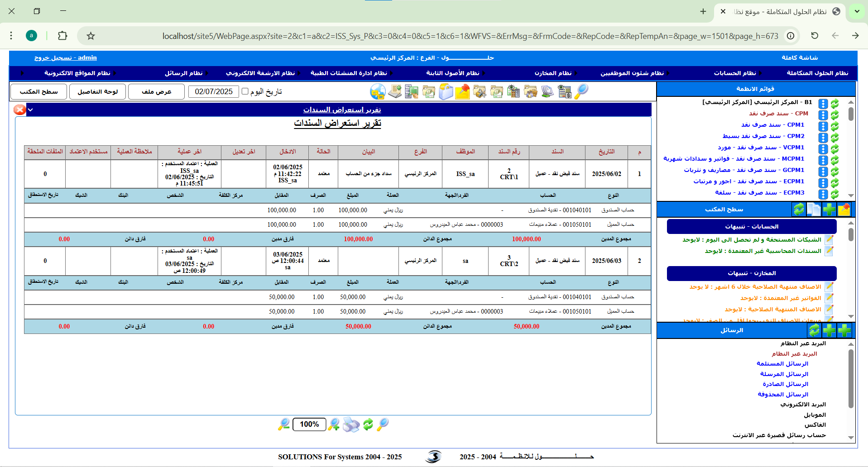Open a new browser tab
Screen dimensions: 868x467
pyautogui.click(x=703, y=11)
